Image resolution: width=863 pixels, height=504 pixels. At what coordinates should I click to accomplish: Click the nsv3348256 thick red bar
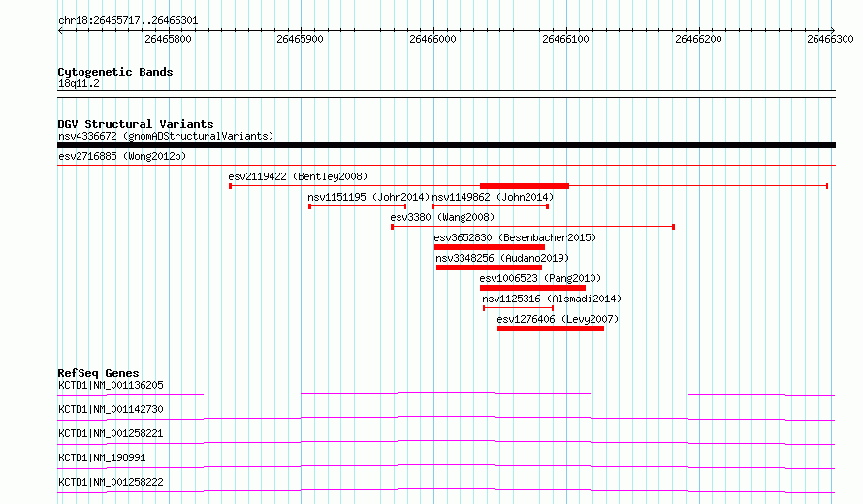click(x=489, y=268)
